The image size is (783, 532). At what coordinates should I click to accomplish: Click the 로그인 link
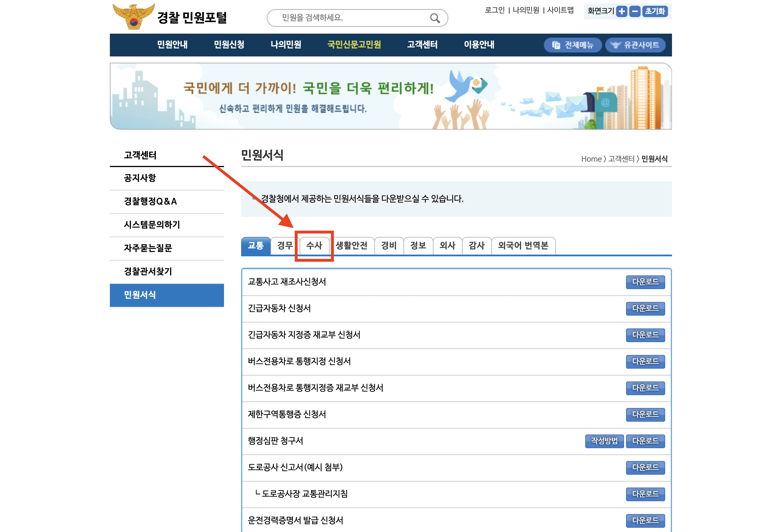pos(494,11)
